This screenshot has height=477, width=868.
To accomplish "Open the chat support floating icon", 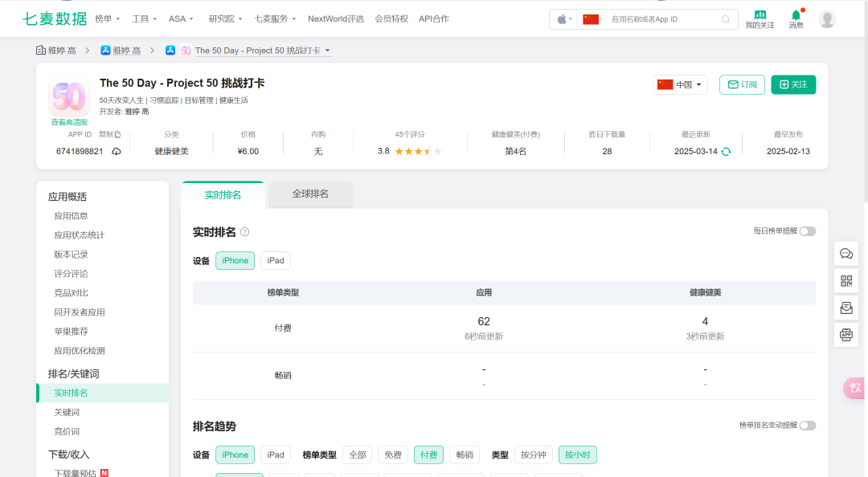I will 846,254.
